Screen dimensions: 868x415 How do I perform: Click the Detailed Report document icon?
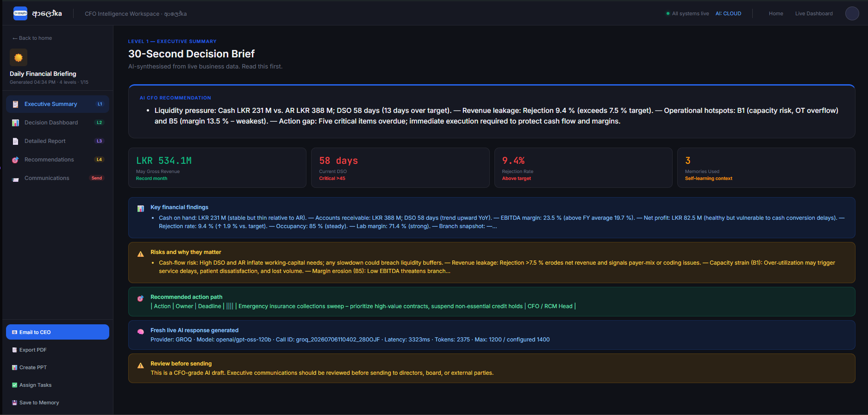click(x=15, y=141)
